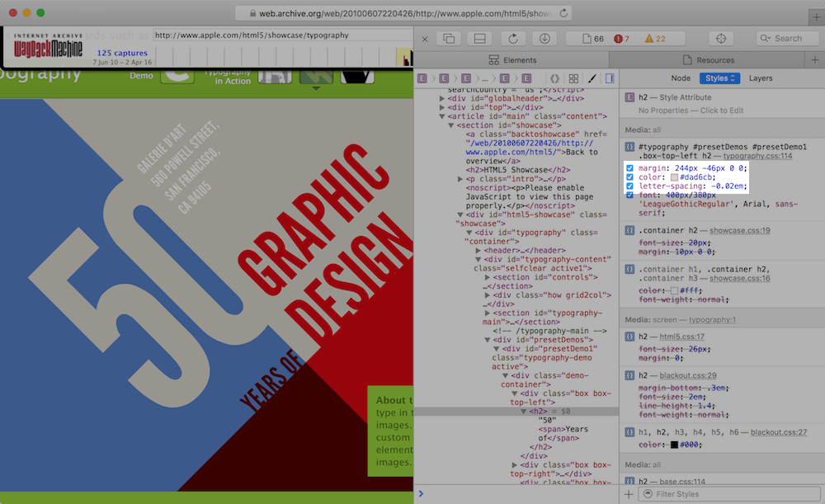Reload via Safari address bar button

(563, 13)
